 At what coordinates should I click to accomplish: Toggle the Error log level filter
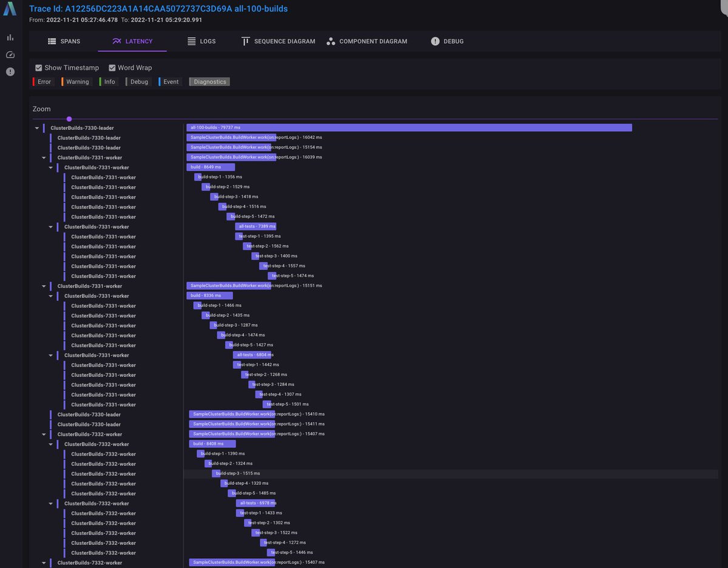pyautogui.click(x=42, y=82)
